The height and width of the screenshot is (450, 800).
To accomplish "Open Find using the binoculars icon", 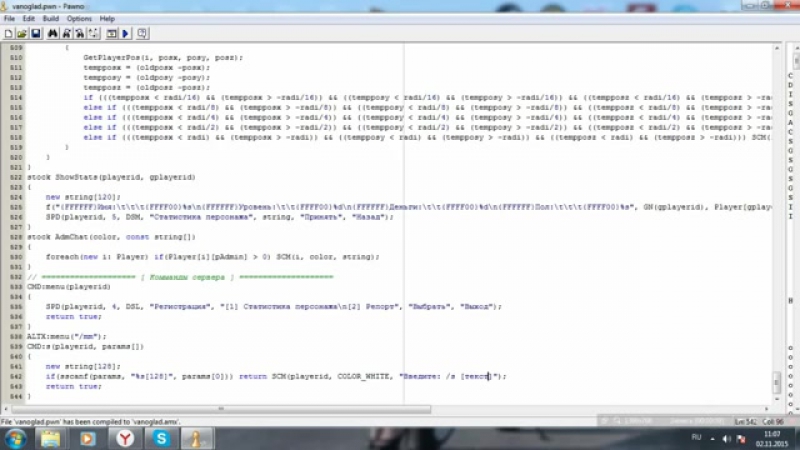I will [53, 34].
